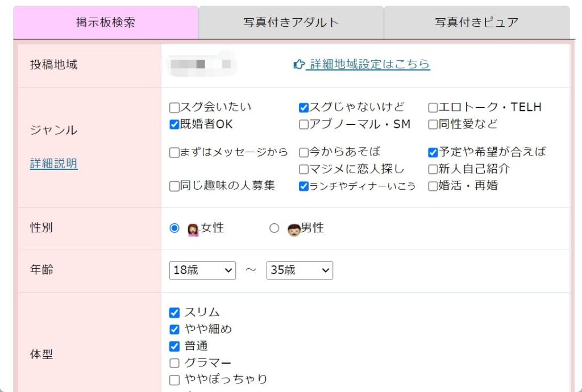The height and width of the screenshot is (392, 582).
Task: Click the pointing hand icon beside 詳細地域設定
Action: coord(299,64)
